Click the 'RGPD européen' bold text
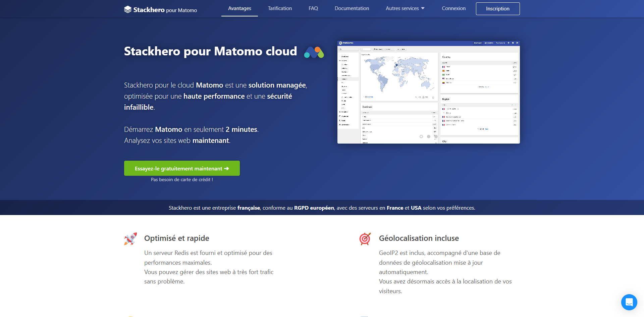644x317 pixels. pos(314,208)
